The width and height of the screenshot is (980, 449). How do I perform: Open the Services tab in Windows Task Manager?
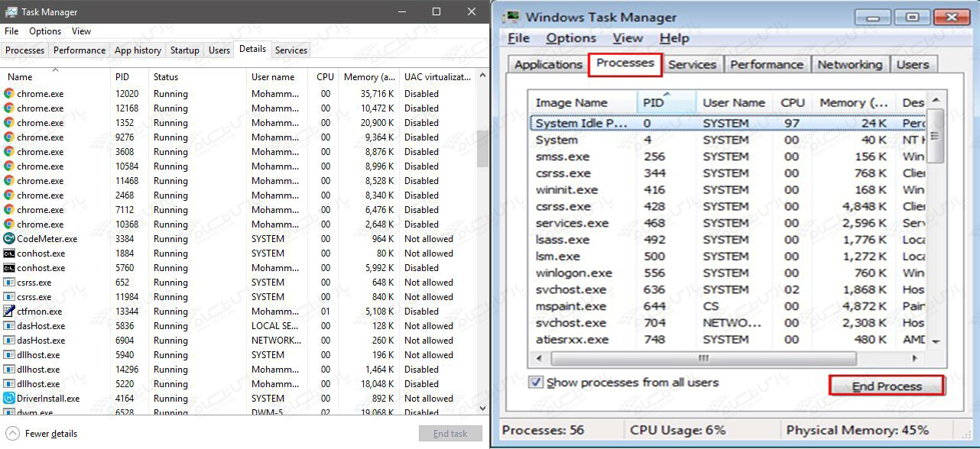(x=692, y=65)
